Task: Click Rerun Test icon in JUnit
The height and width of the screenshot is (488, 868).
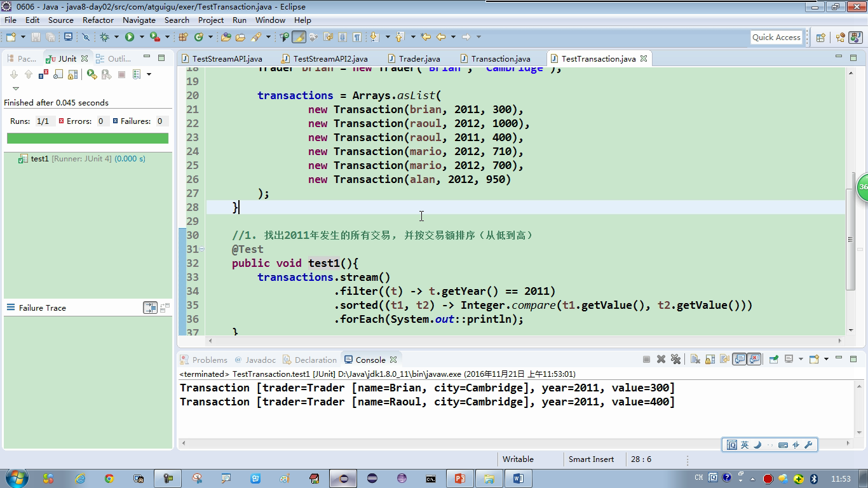Action: click(92, 74)
